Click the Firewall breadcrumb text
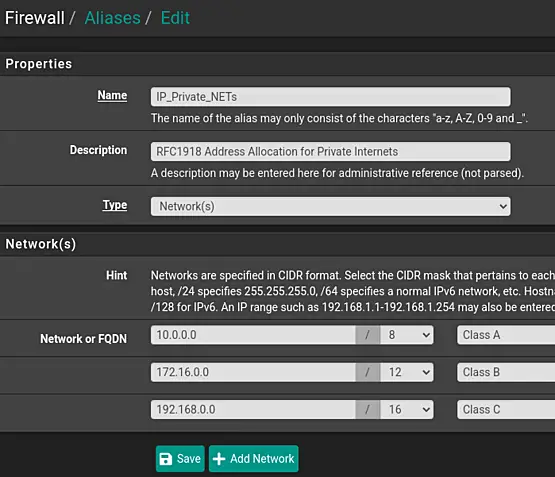Screen dimensions: 555x477 point(35,18)
